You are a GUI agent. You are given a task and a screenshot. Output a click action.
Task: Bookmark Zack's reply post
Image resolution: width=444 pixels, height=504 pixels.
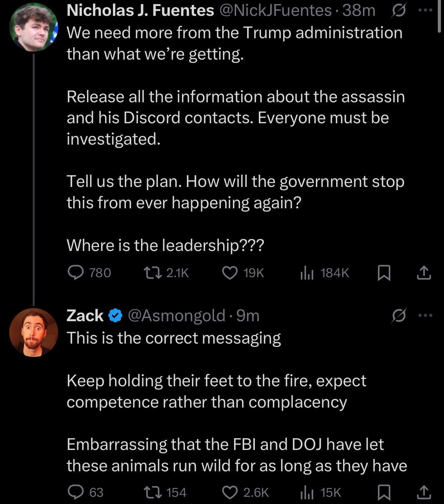384,492
